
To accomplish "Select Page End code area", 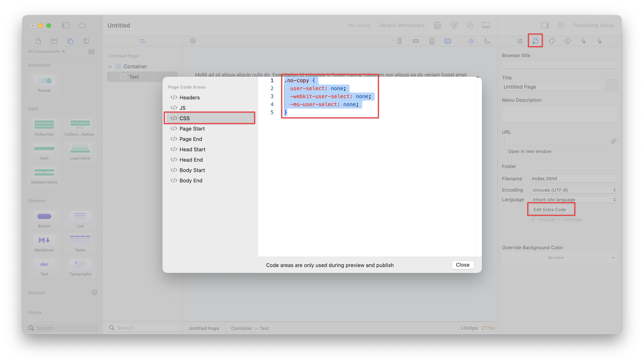I will 210,139.
